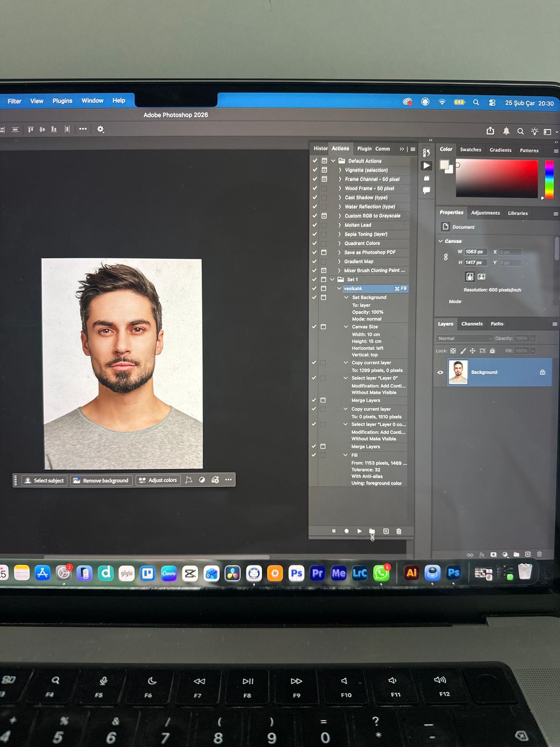This screenshot has height=747, width=560.
Task: Create new layer group folder
Action: 517,554
